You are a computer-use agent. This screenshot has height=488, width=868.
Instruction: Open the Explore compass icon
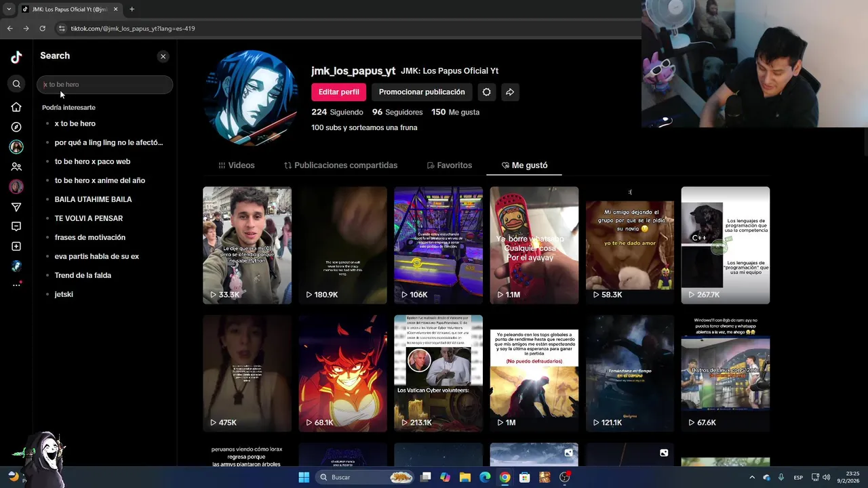tap(16, 127)
